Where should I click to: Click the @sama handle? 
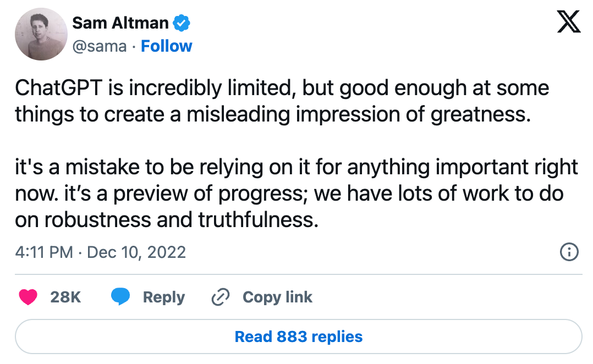[x=100, y=46]
